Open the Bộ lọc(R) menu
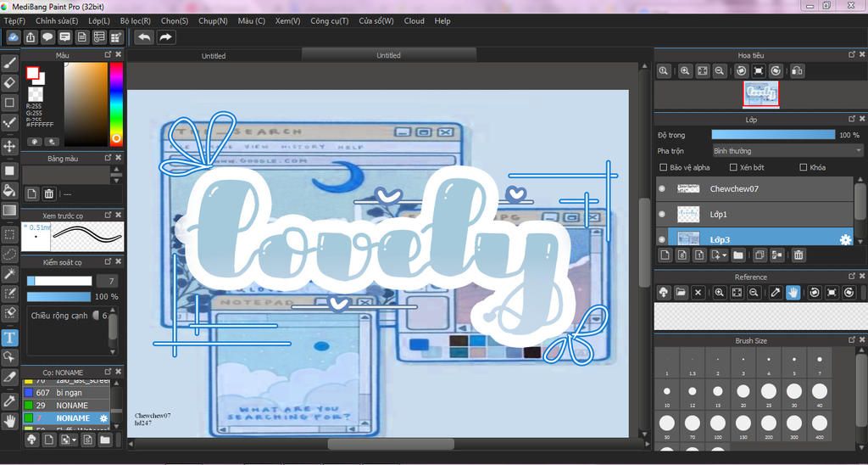 coord(135,21)
